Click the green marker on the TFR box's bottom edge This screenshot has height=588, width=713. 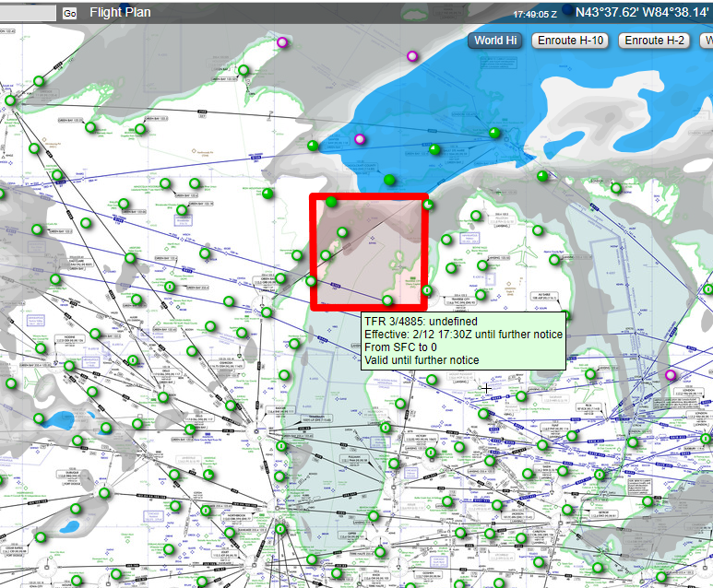pyautogui.click(x=387, y=300)
